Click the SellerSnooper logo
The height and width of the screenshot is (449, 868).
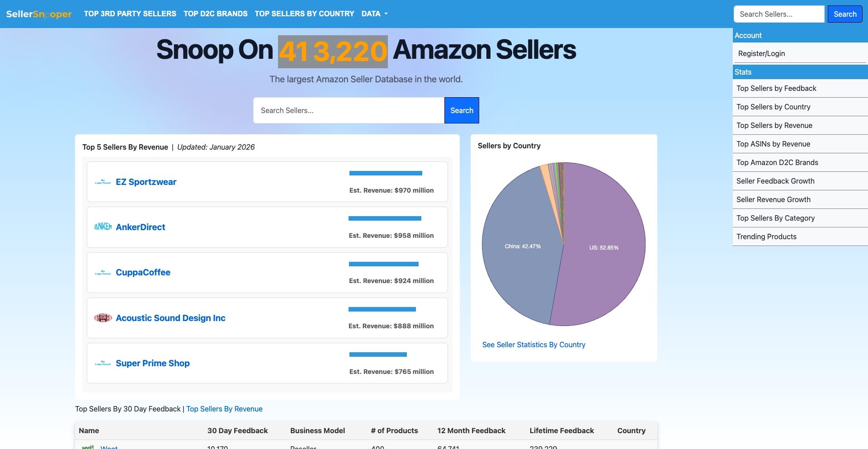[38, 14]
